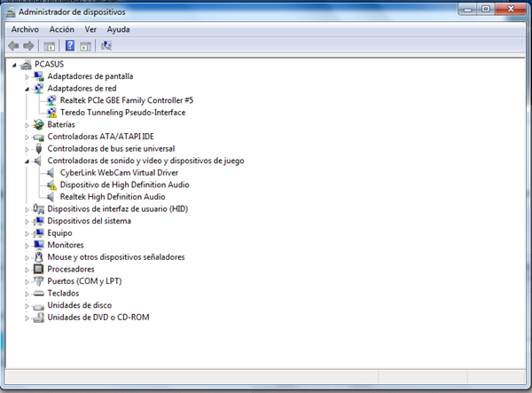The image size is (532, 393).
Task: Click the HID devices category icon
Action: 39,209
